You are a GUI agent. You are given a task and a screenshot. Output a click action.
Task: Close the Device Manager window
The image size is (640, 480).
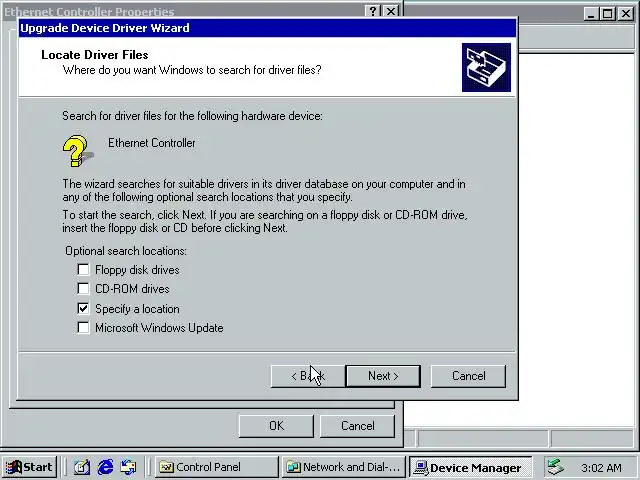pyautogui.click(x=625, y=14)
